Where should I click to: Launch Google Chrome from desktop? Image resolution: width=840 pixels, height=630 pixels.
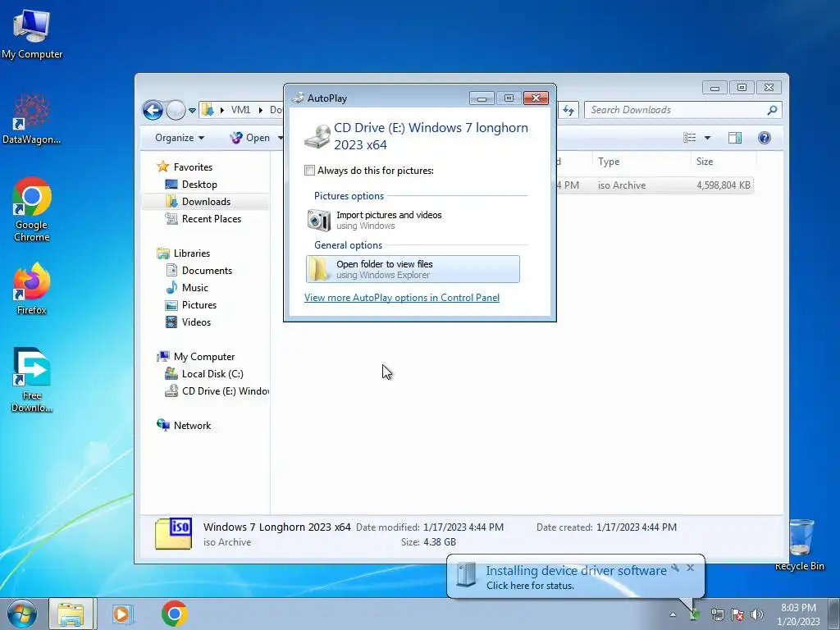click(32, 209)
